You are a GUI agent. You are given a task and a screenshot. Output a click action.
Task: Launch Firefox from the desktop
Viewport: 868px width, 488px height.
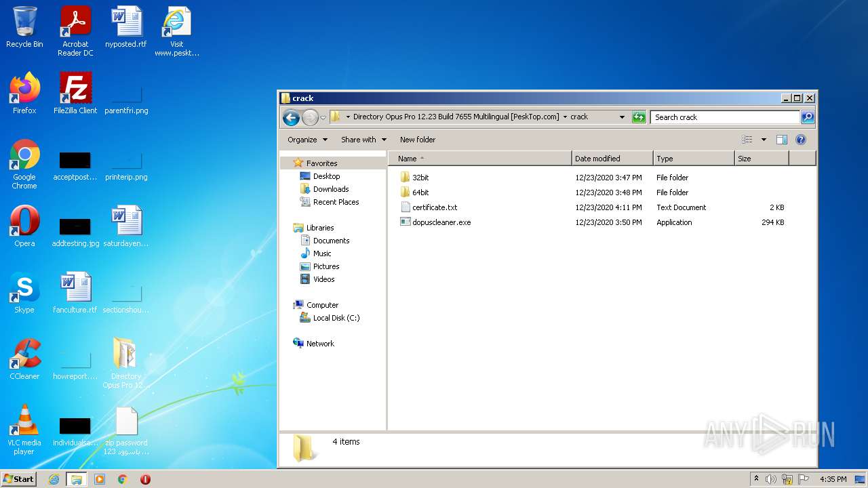click(24, 94)
